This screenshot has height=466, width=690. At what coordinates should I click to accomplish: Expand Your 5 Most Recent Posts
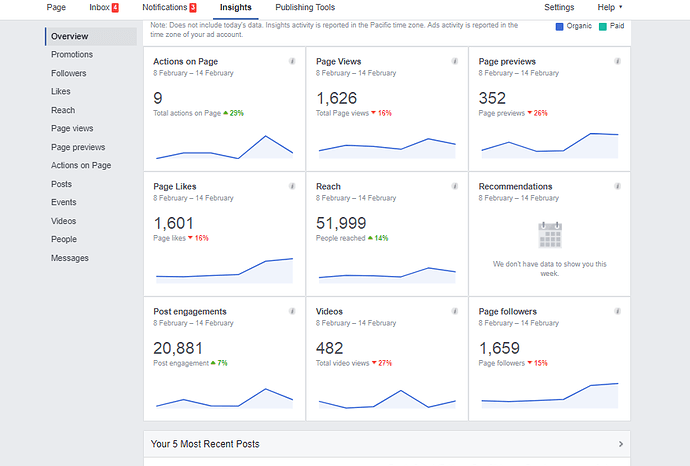(621, 444)
